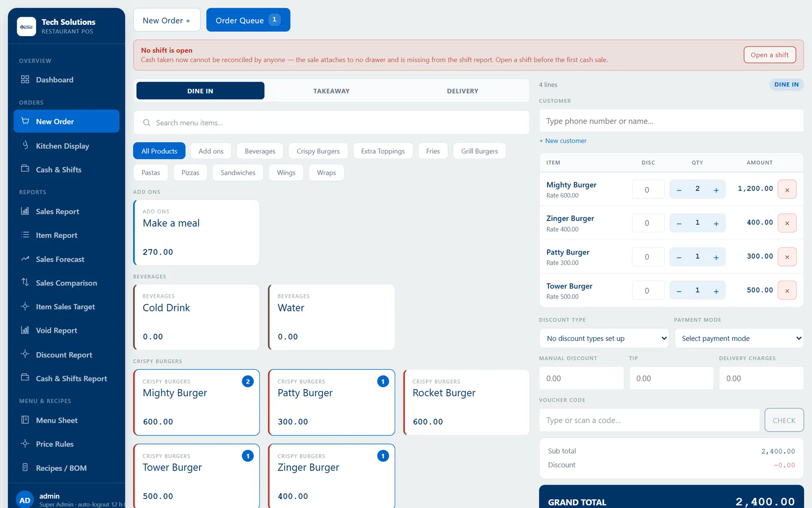Screen dimensions: 812x508
Task: Click the Recipes / BOM clipboard icon
Action: click(x=25, y=467)
